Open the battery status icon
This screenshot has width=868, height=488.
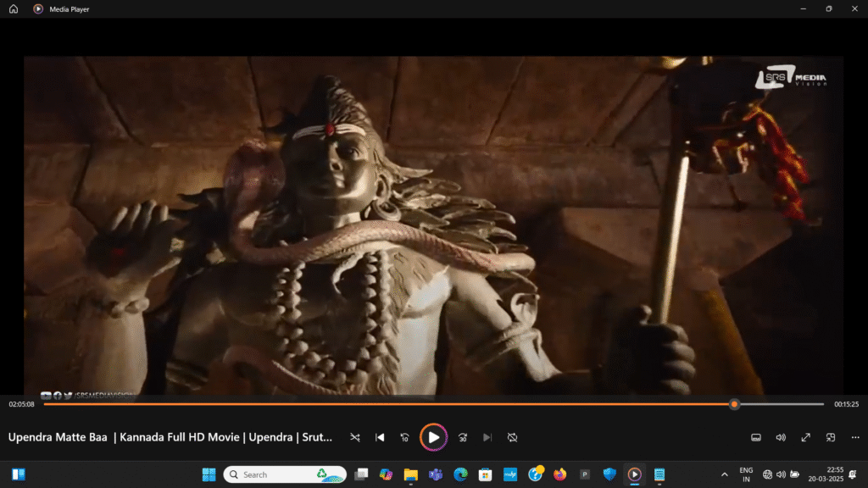(794, 474)
